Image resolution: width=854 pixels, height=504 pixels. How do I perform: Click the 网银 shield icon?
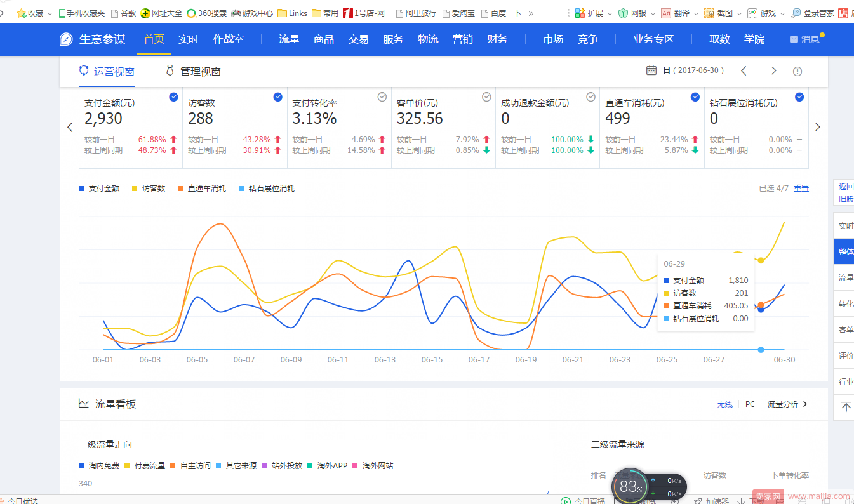pyautogui.click(x=624, y=13)
